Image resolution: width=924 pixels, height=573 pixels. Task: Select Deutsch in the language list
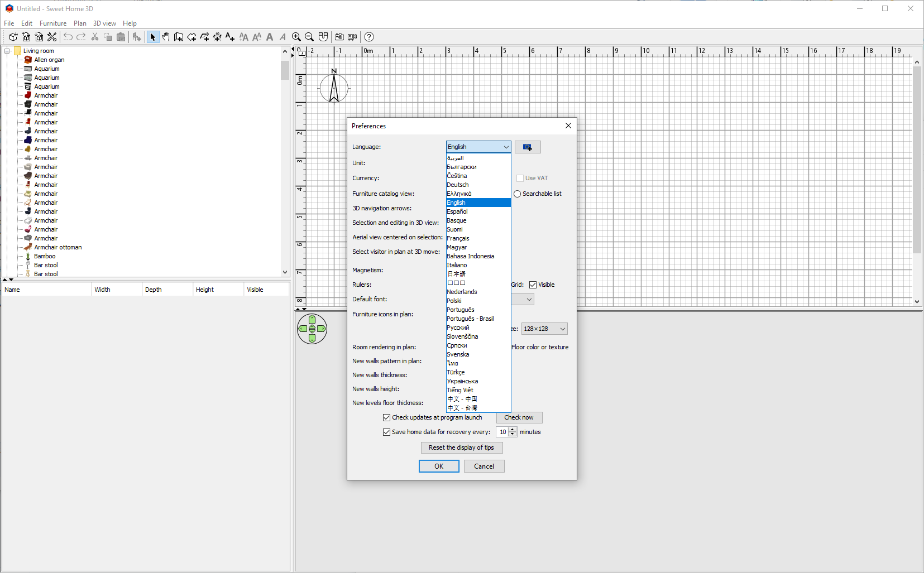(x=478, y=185)
